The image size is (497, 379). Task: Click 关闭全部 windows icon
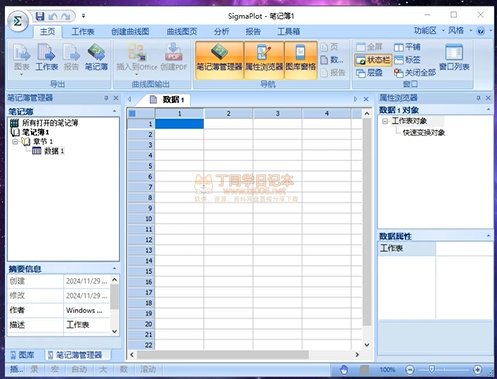415,73
